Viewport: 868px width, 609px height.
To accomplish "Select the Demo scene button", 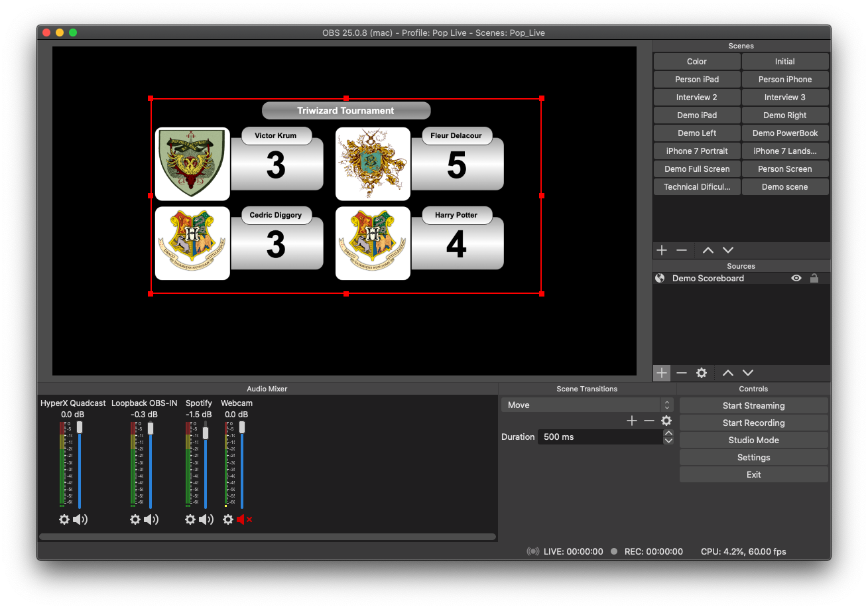I will pos(785,187).
